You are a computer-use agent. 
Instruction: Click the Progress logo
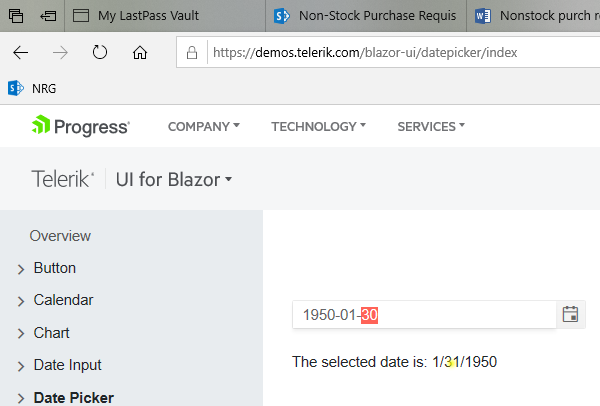click(x=81, y=126)
